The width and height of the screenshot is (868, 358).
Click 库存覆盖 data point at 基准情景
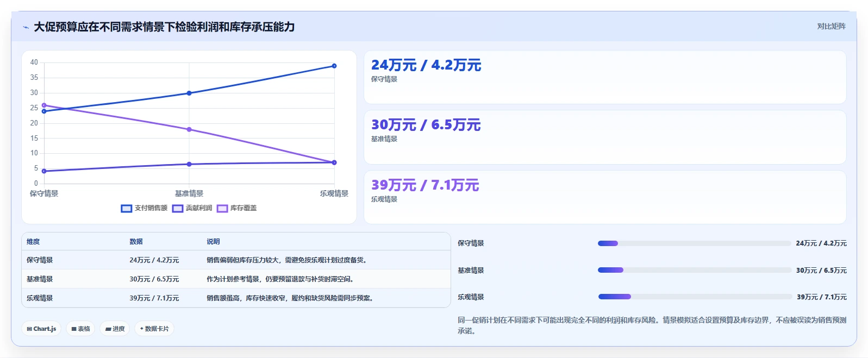pyautogui.click(x=189, y=129)
